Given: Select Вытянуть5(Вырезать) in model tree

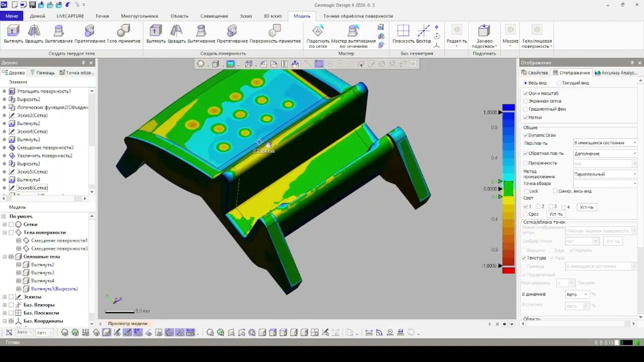Looking at the screenshot, I should coord(54,289).
